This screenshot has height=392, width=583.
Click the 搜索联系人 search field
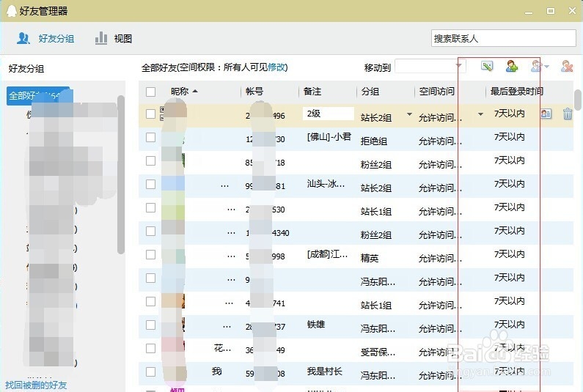pos(503,38)
